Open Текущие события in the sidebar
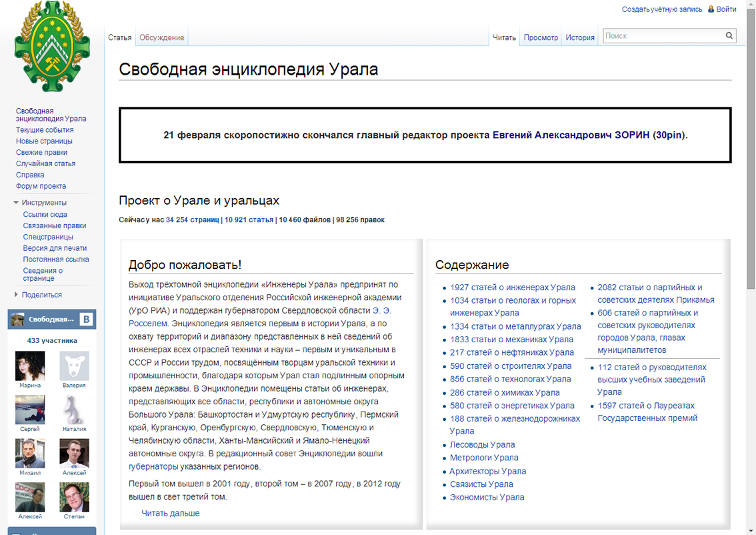Image resolution: width=756 pixels, height=535 pixels. (45, 130)
